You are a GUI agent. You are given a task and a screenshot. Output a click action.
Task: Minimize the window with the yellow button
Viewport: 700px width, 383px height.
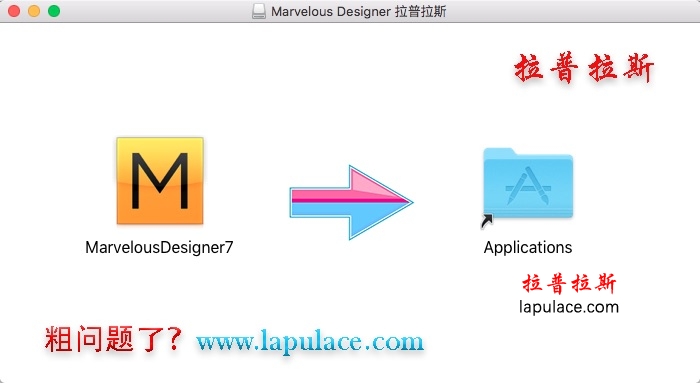[x=34, y=11]
